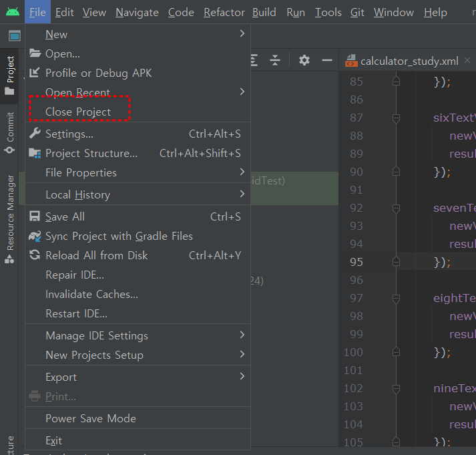
Task: Close the calculator_study.xml tab
Action: point(467,60)
